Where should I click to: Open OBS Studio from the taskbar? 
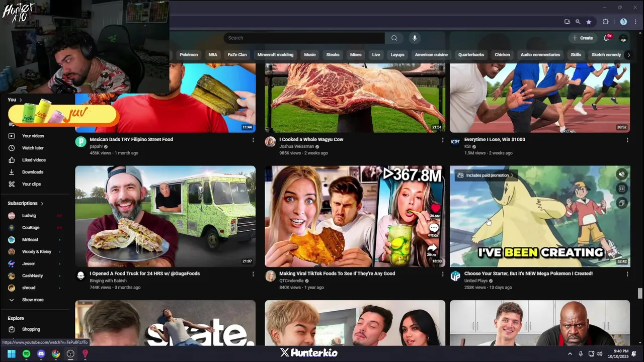(70, 354)
